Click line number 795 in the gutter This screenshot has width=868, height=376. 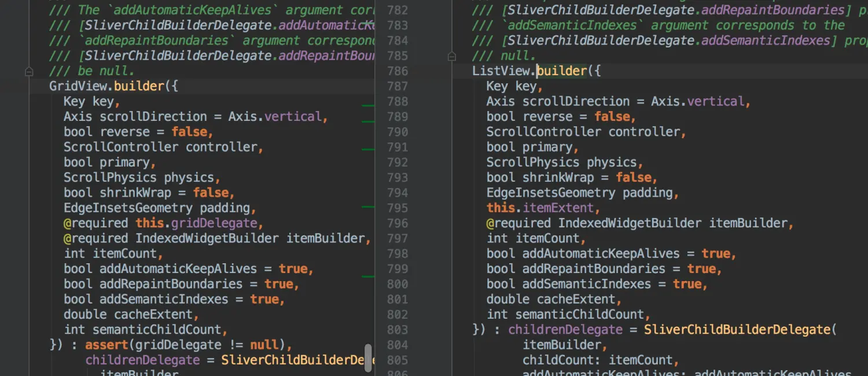coord(397,208)
